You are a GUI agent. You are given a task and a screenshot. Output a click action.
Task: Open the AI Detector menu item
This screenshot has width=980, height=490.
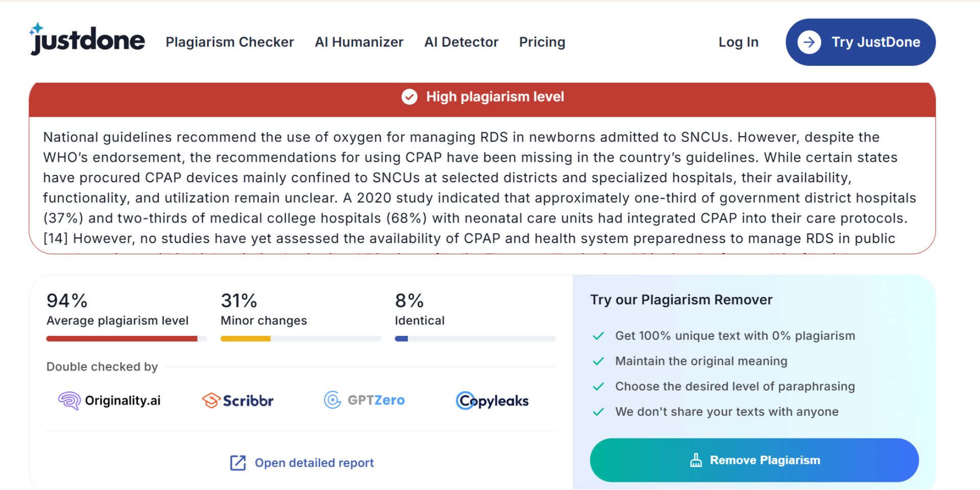(x=461, y=42)
